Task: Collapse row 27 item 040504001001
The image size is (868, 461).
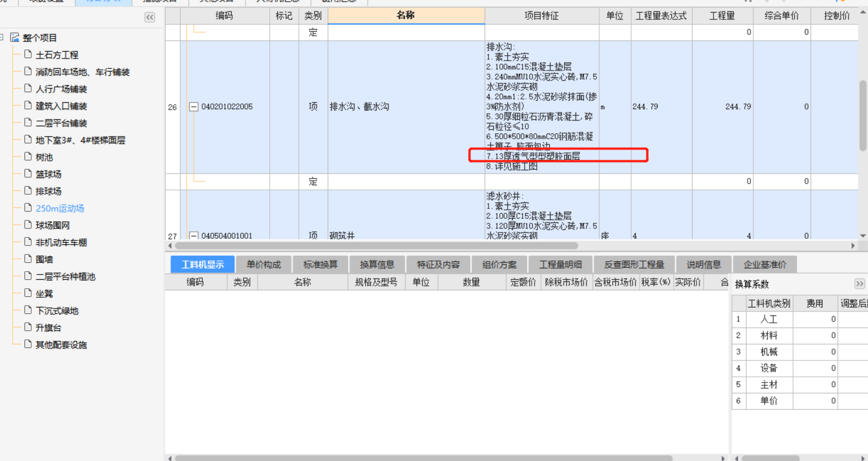Action: 194,235
